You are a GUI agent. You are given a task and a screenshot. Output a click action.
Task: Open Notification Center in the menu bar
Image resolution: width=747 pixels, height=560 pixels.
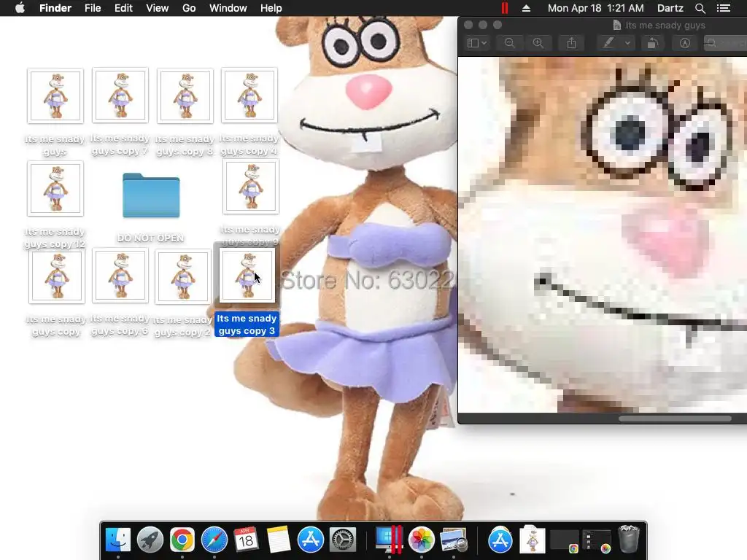tap(724, 8)
